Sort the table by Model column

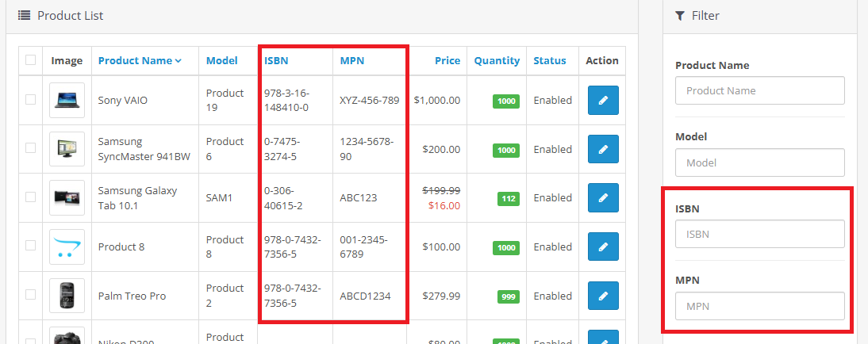coord(221,60)
